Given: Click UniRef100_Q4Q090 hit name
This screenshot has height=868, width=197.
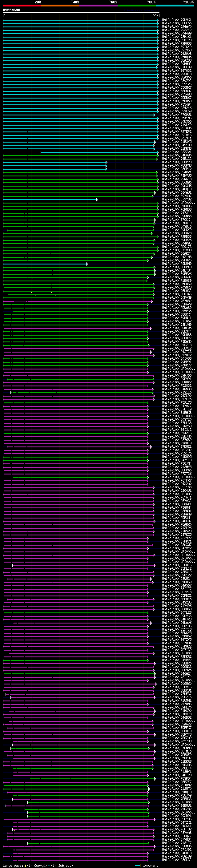Looking at the screenshot, I should coord(176,155).
